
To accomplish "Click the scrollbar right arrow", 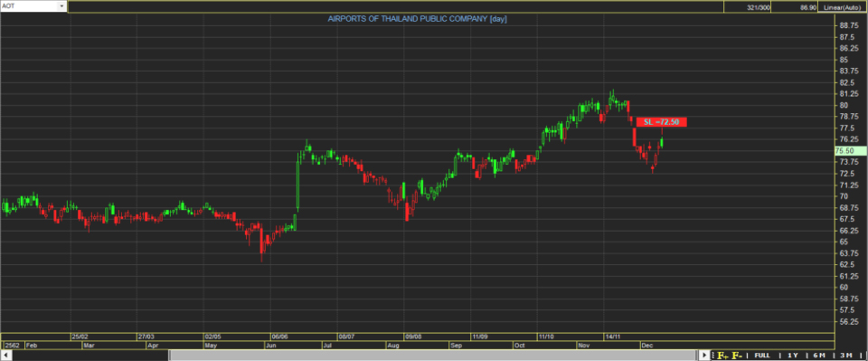I will (x=704, y=355).
